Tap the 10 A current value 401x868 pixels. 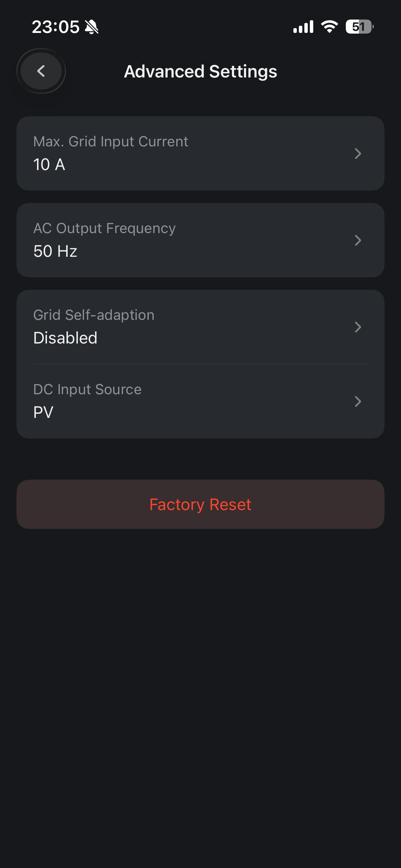tap(49, 165)
